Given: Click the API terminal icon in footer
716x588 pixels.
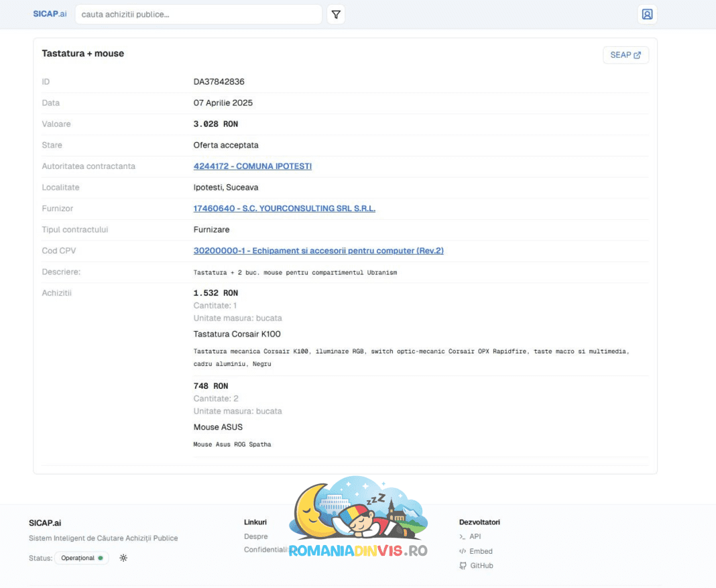Looking at the screenshot, I should [463, 536].
